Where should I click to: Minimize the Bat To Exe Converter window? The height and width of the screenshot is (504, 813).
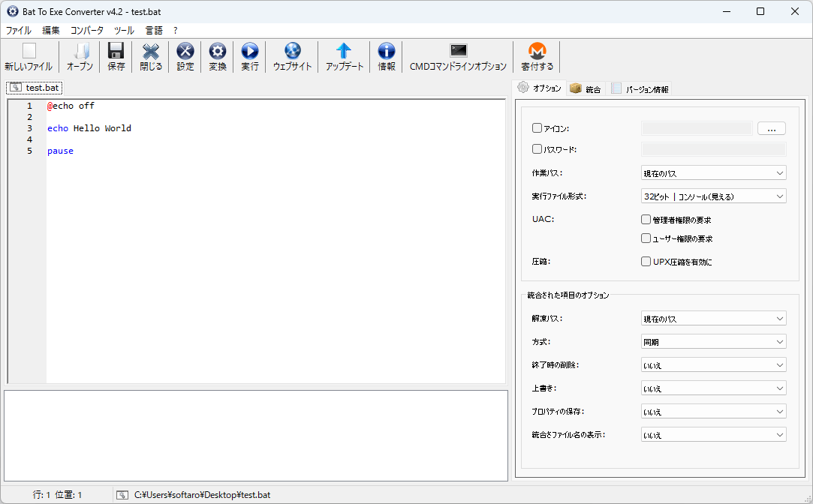727,11
